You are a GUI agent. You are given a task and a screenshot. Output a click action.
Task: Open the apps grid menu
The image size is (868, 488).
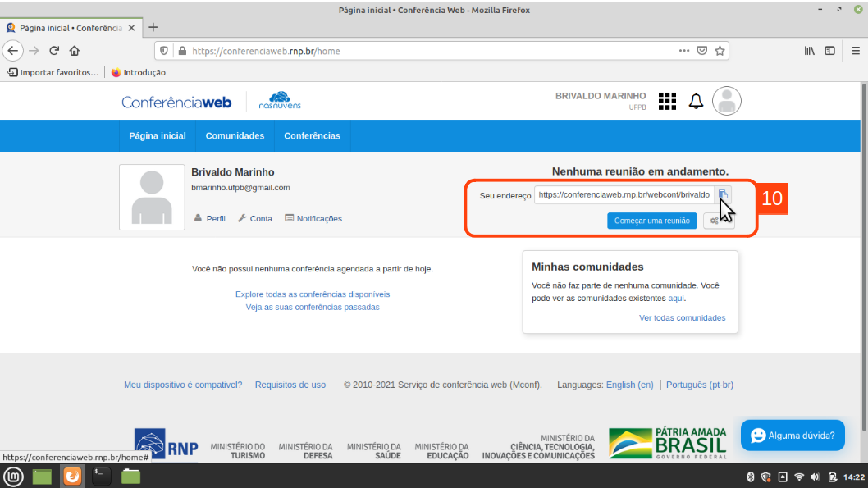[667, 101]
